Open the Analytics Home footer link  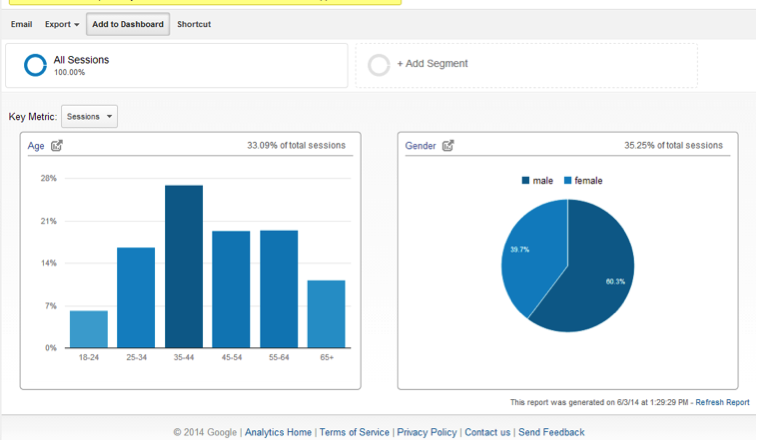pyautogui.click(x=278, y=432)
